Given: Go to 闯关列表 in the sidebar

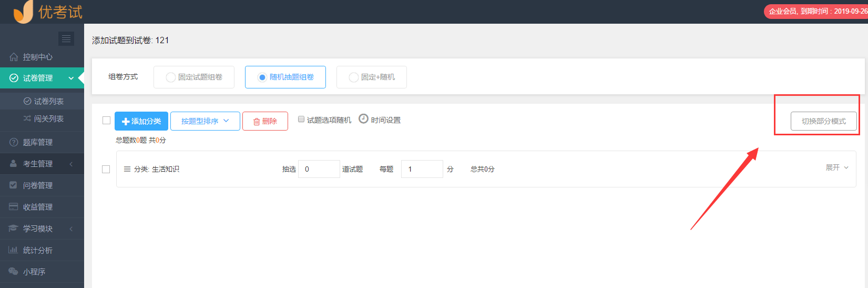Looking at the screenshot, I should (x=48, y=118).
